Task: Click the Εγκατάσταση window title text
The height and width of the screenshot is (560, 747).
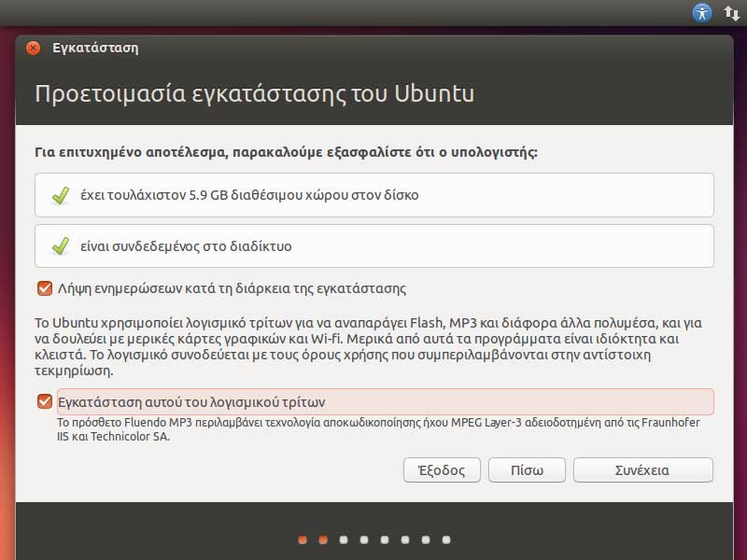Action: [95, 49]
